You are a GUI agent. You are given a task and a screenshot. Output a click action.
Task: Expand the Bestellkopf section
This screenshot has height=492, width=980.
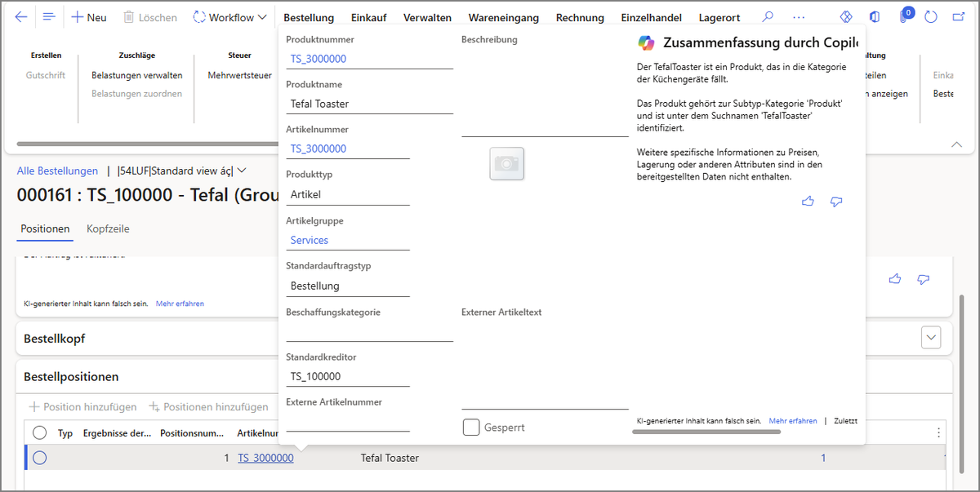[x=931, y=337]
